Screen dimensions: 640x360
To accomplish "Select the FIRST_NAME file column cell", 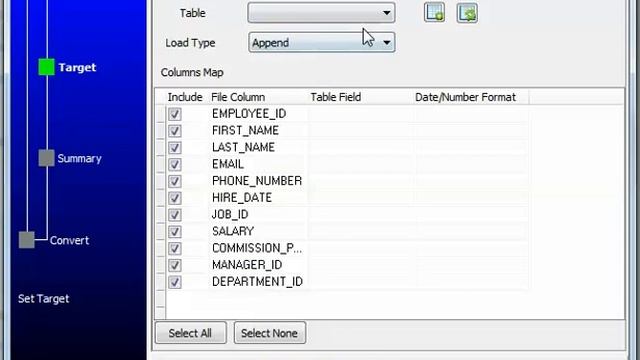I will (258, 131).
